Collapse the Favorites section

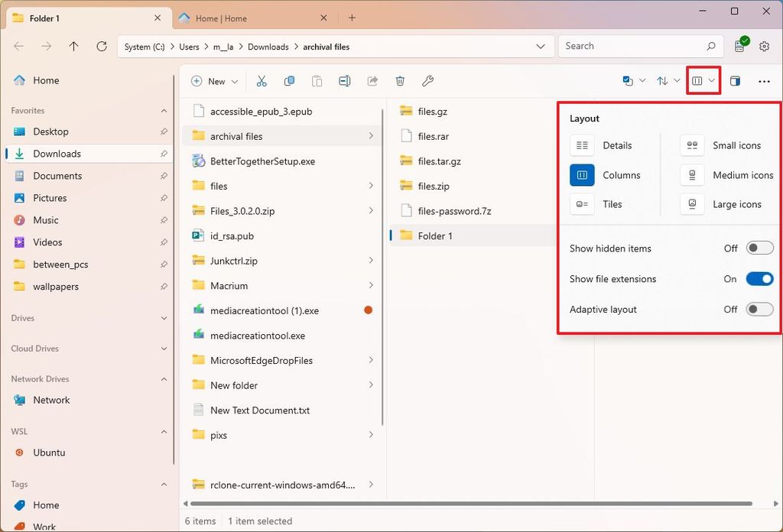click(x=164, y=110)
